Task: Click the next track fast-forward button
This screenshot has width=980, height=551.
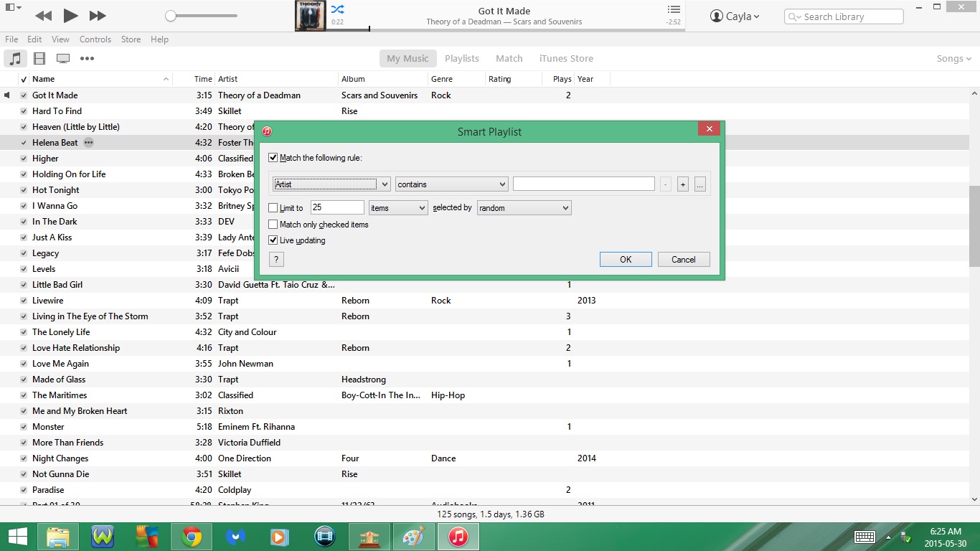Action: coord(98,16)
